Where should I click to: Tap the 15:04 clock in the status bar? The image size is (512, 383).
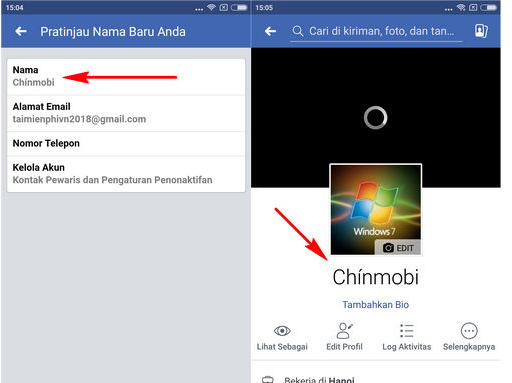tap(15, 7)
